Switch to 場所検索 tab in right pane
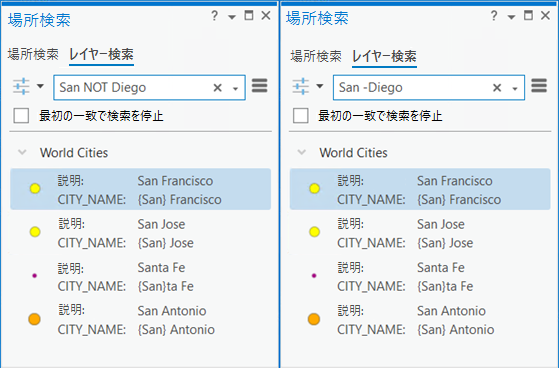The image size is (559, 368). (316, 56)
